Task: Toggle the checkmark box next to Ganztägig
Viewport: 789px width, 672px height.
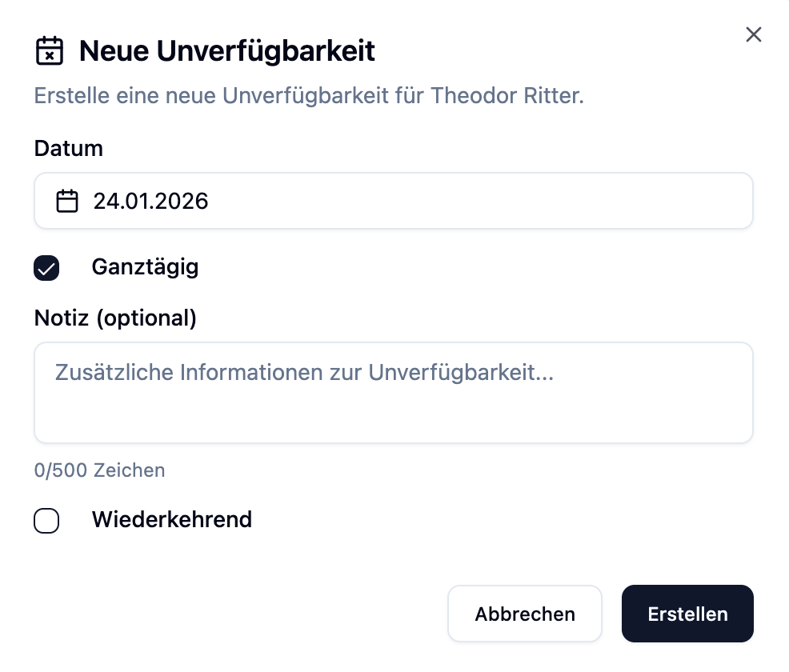Action: [46, 268]
